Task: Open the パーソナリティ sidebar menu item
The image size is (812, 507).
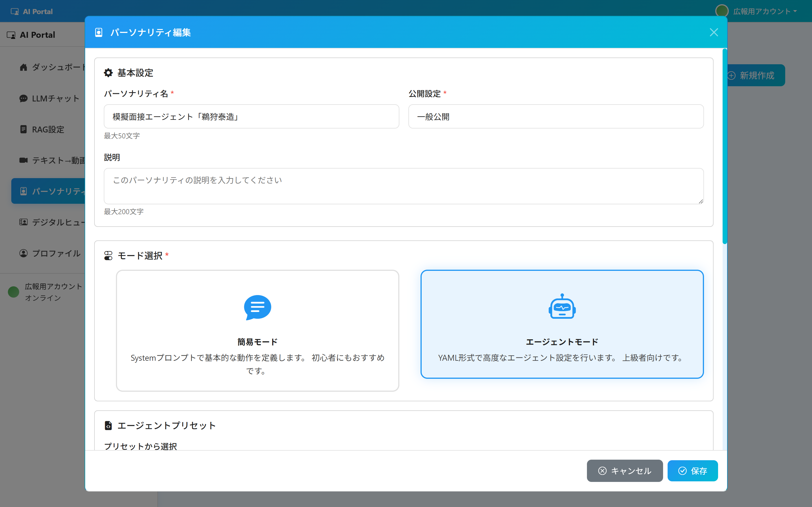Action: [x=50, y=191]
